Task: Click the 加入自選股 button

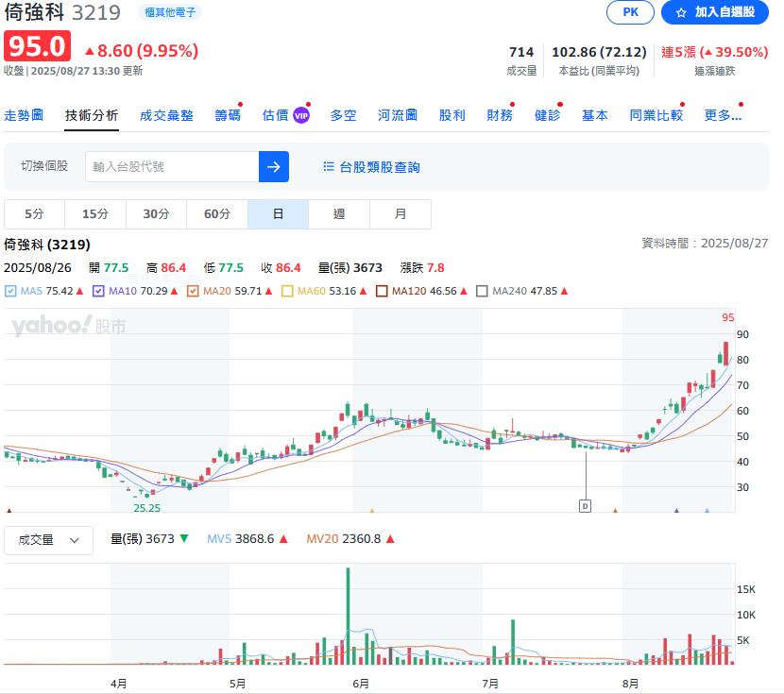Action: [x=714, y=12]
